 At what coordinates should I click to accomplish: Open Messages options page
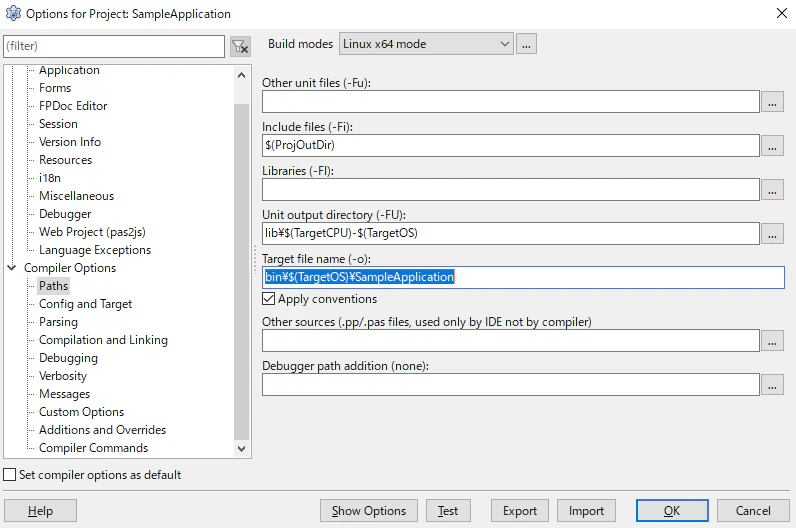coord(64,394)
